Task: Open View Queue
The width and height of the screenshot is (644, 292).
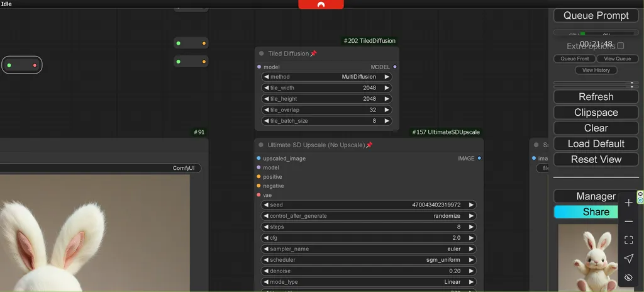Action: 618,59
